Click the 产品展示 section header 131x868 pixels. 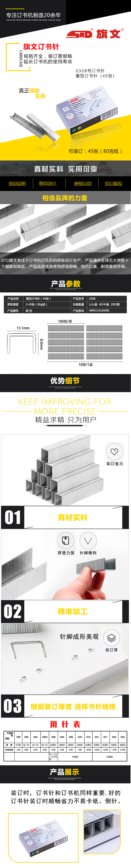(65, 774)
